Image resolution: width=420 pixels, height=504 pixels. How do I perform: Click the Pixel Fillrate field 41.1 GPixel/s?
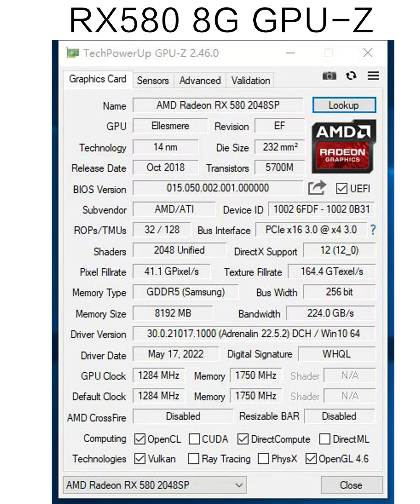click(x=171, y=272)
